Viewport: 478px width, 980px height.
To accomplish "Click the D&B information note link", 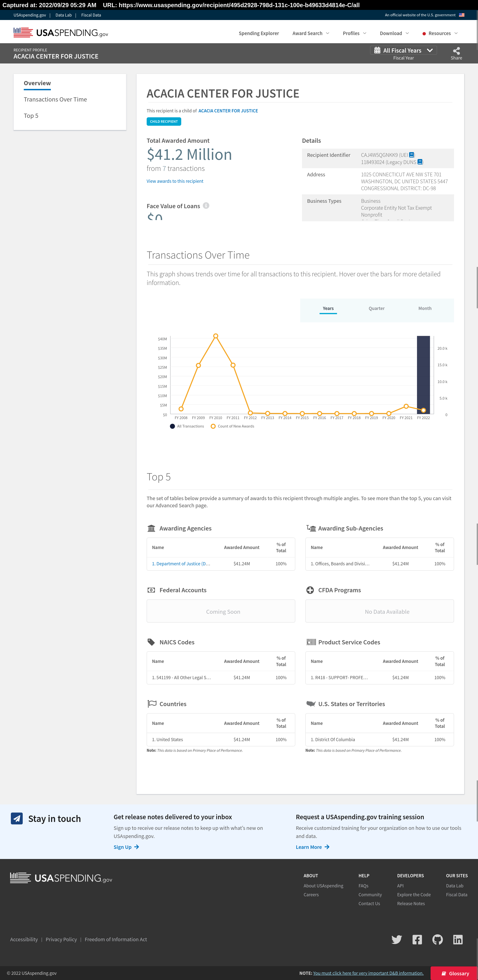I will point(368,973).
